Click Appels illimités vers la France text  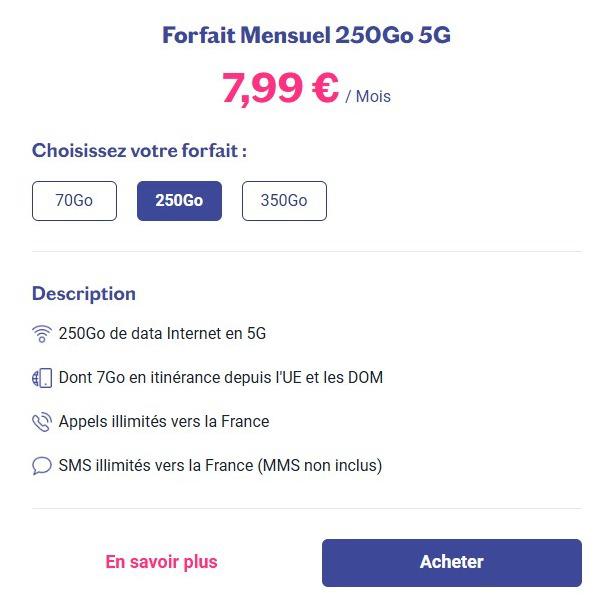164,421
